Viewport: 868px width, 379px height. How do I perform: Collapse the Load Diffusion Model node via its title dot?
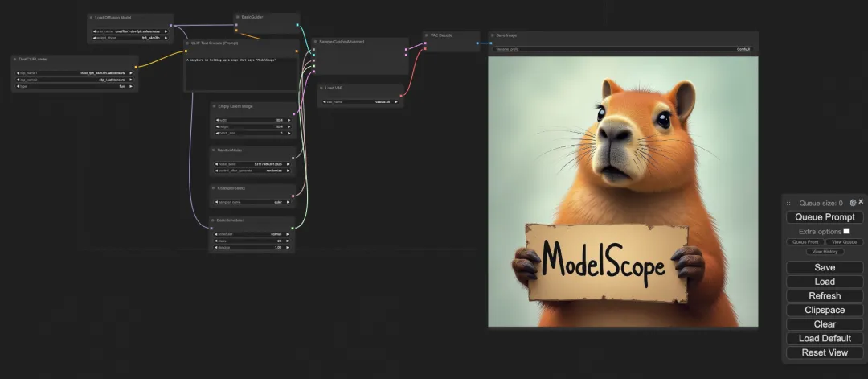coord(92,18)
